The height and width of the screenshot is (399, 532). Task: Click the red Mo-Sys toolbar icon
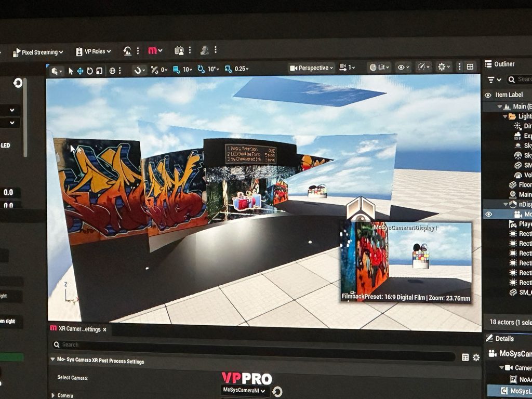155,50
